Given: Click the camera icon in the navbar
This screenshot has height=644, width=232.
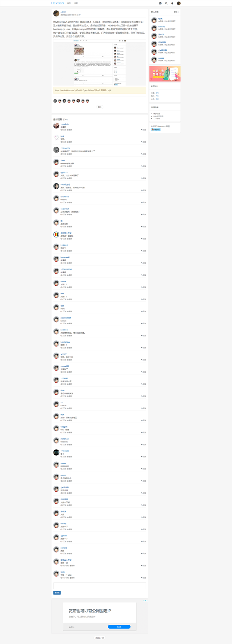Looking at the screenshot, I should coord(160,3).
